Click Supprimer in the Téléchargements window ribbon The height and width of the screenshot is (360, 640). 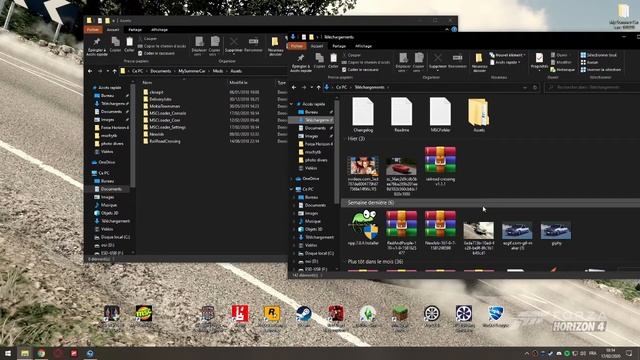click(438, 61)
